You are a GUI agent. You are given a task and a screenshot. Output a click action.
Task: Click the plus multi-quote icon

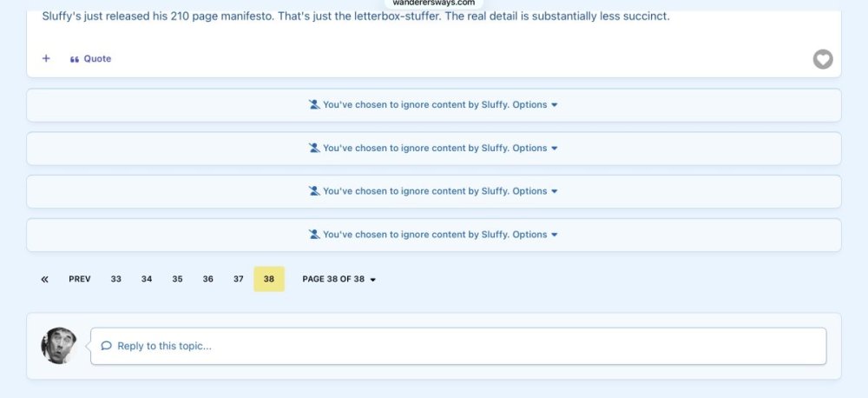click(46, 58)
